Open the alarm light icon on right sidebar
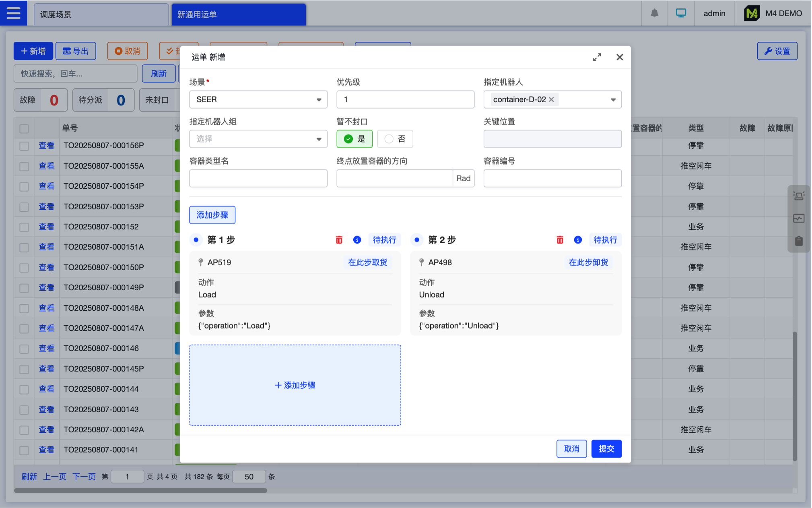The image size is (812, 508). 798,196
